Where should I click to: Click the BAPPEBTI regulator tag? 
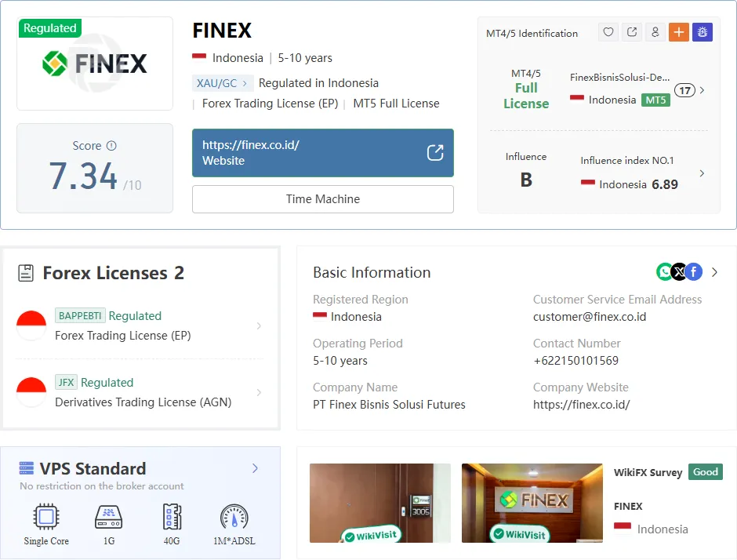[x=80, y=315]
